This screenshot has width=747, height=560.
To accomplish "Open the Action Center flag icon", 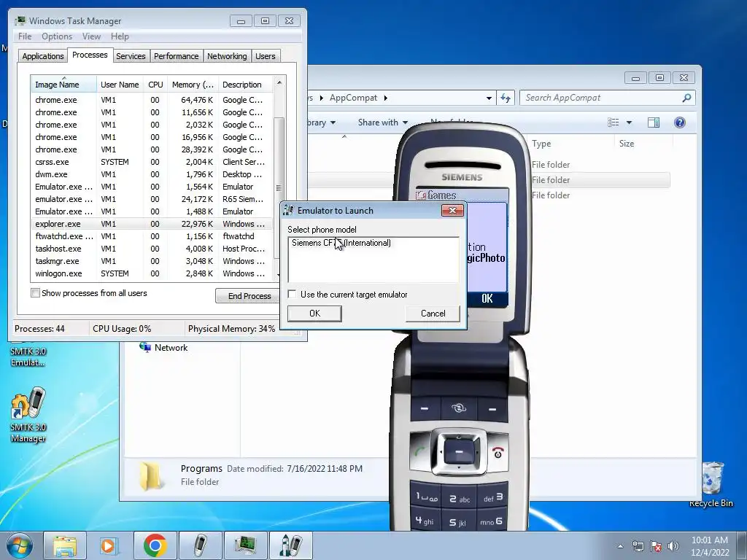I will (656, 546).
